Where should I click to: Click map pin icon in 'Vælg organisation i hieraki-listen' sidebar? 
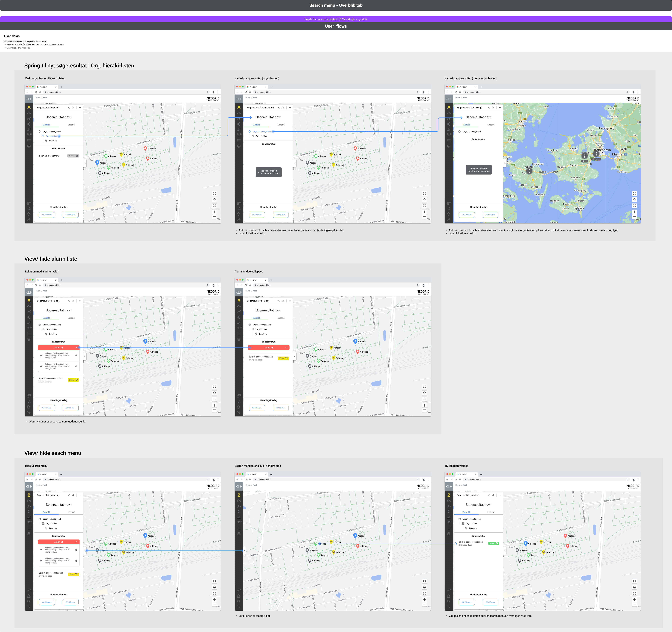coord(29,107)
